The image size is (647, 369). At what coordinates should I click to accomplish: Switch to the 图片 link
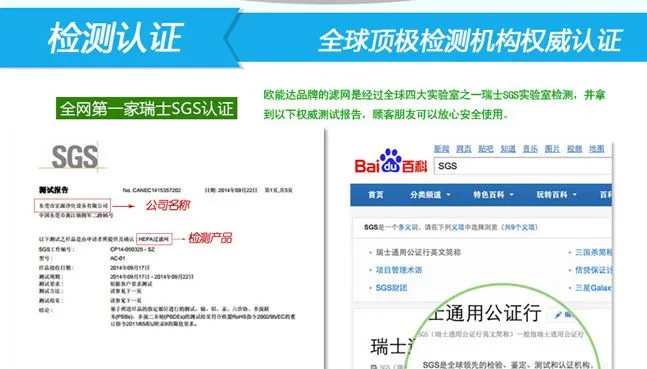[x=552, y=149]
